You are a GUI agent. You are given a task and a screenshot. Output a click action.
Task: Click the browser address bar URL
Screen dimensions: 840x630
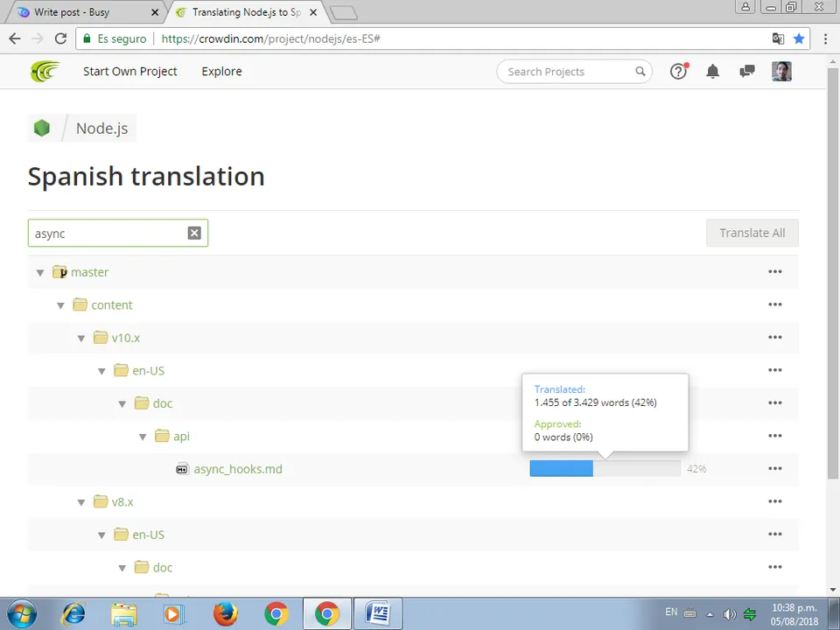coord(270,38)
